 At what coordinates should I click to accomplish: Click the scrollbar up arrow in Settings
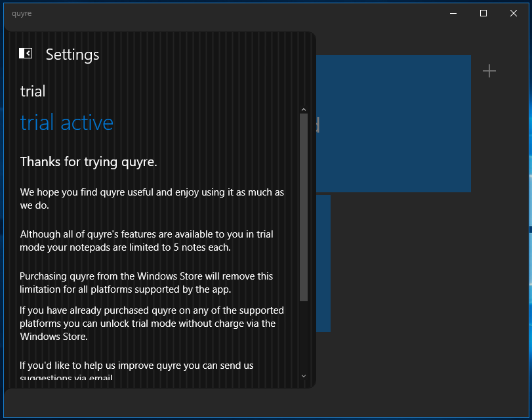pyautogui.click(x=304, y=110)
